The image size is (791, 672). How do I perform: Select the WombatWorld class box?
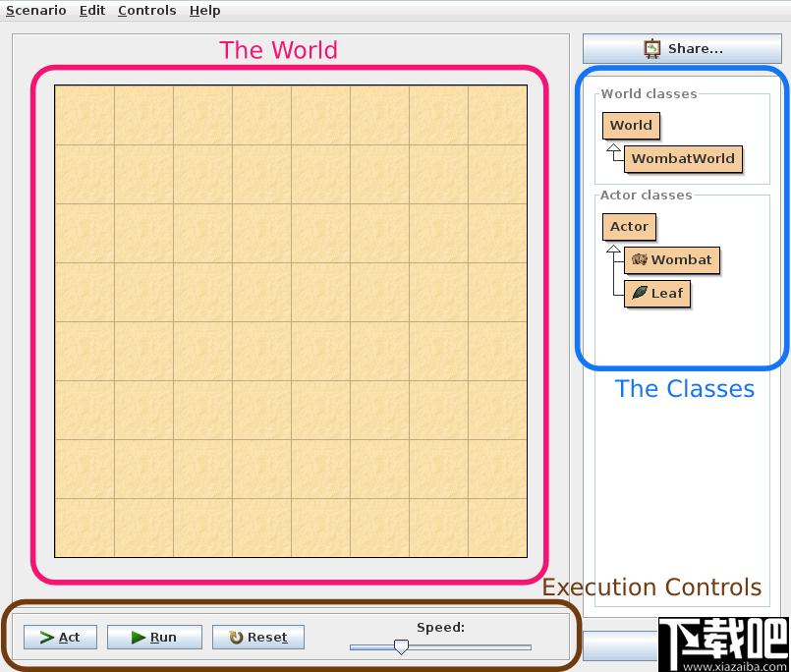683,159
